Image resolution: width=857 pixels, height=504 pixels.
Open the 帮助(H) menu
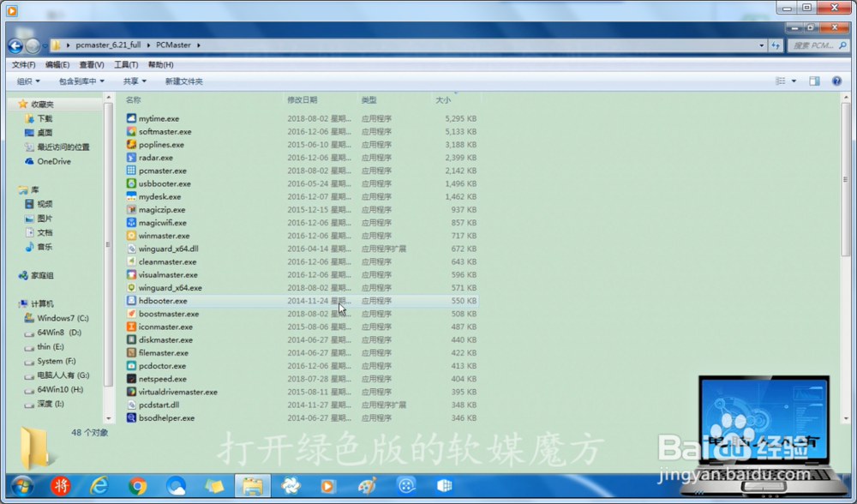pyautogui.click(x=161, y=64)
